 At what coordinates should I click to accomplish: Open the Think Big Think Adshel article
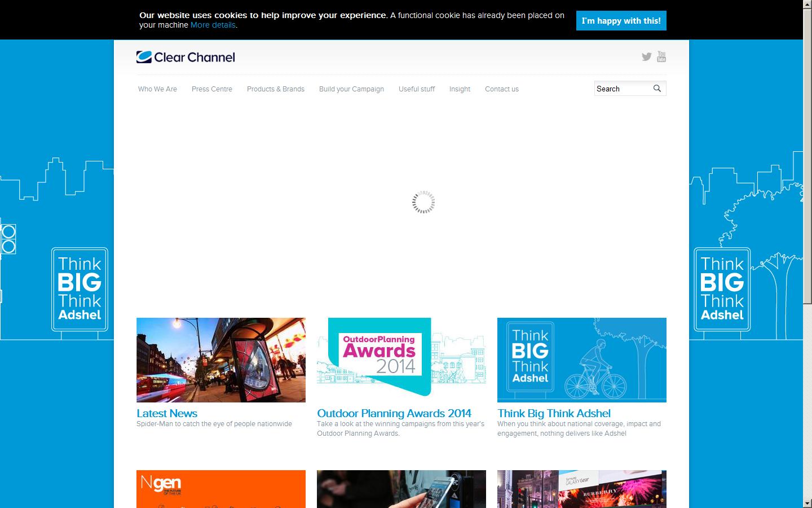click(554, 413)
